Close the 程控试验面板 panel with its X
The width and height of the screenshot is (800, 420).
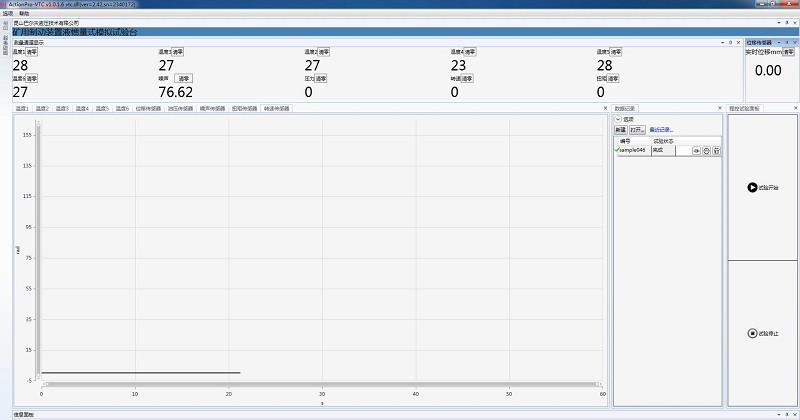point(795,108)
